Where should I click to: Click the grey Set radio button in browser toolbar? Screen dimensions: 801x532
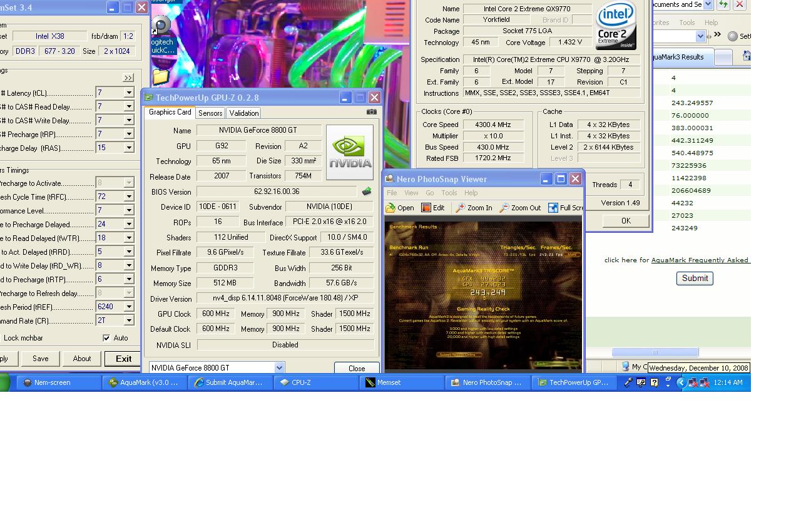pyautogui.click(x=733, y=36)
